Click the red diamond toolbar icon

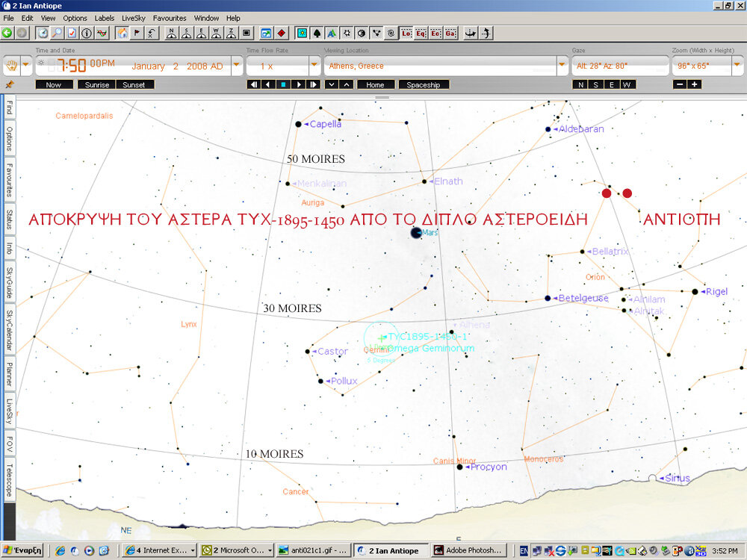coord(282,33)
